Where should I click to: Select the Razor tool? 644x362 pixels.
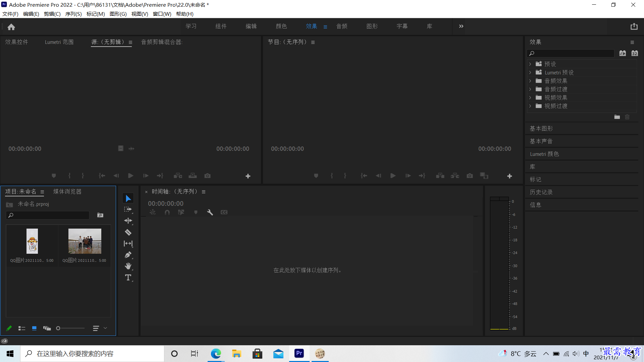pyautogui.click(x=128, y=232)
